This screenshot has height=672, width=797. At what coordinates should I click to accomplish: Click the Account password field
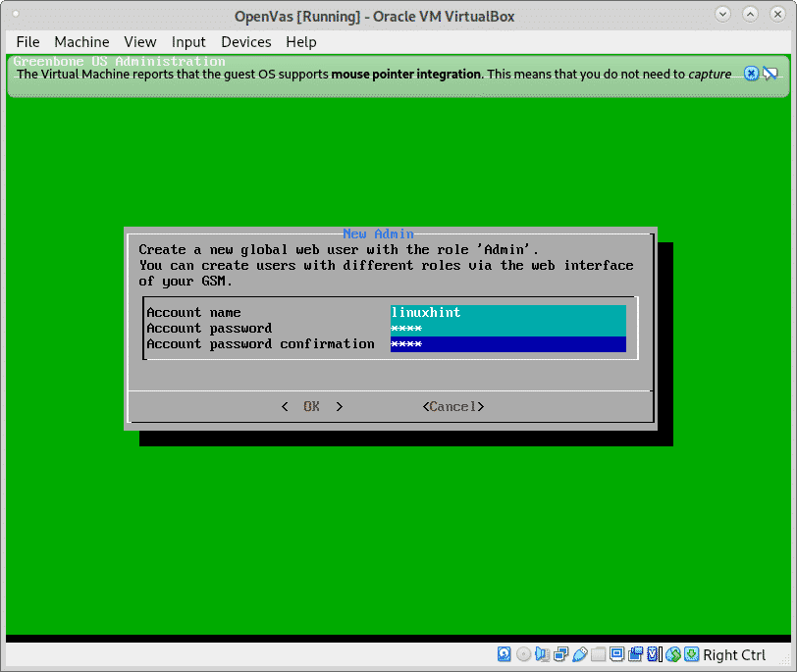(x=508, y=328)
